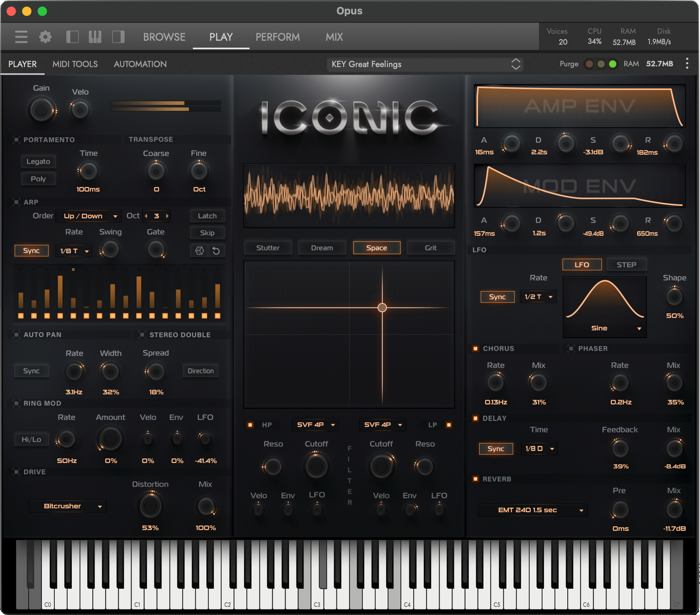
Task: Open the three-dot options menu
Action: [687, 64]
